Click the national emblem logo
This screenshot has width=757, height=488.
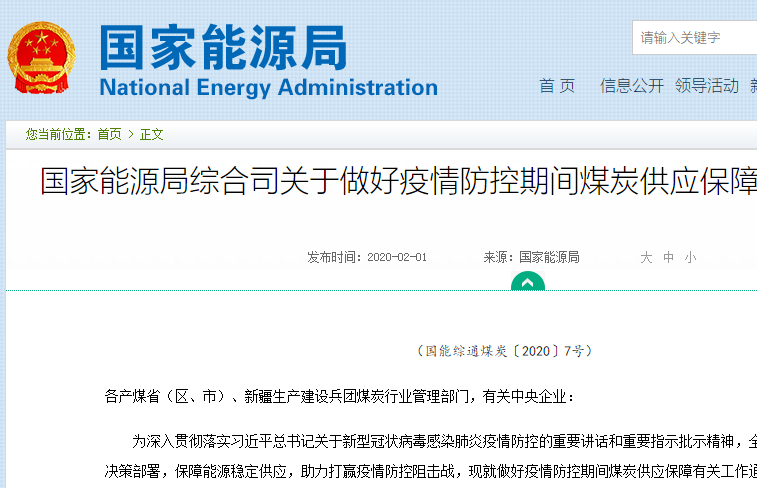42,57
